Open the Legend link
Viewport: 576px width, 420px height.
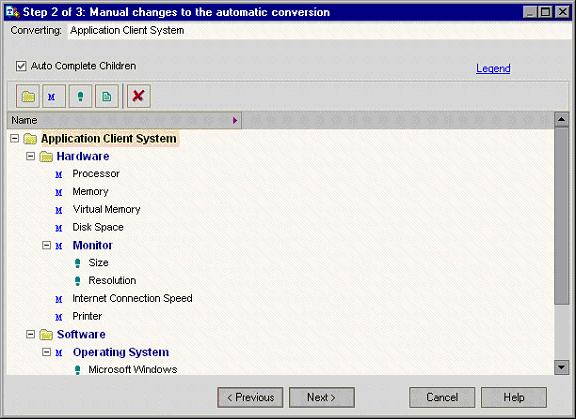coord(493,68)
